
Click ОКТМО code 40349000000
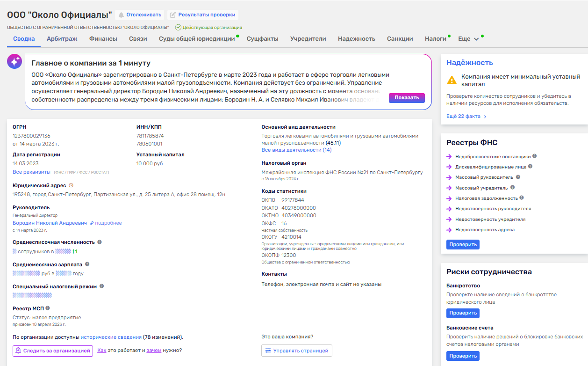299,215
